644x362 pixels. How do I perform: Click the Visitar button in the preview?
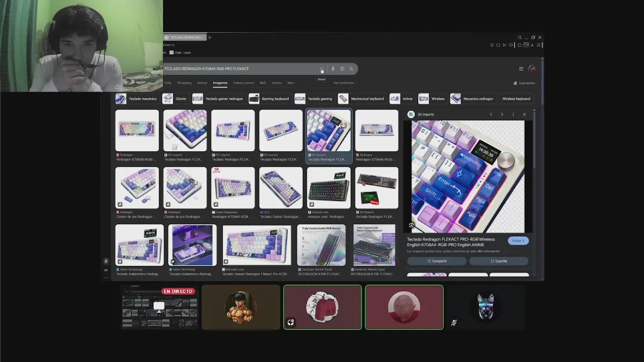518,241
